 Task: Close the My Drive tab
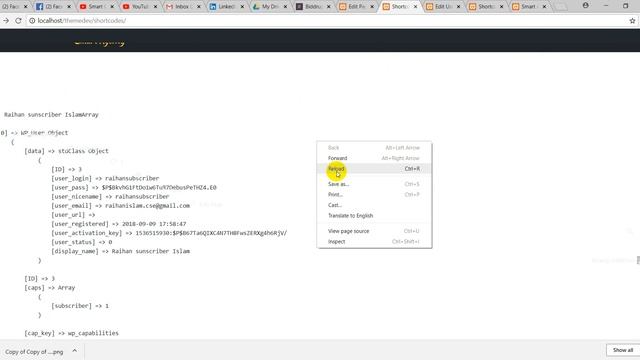coord(285,7)
